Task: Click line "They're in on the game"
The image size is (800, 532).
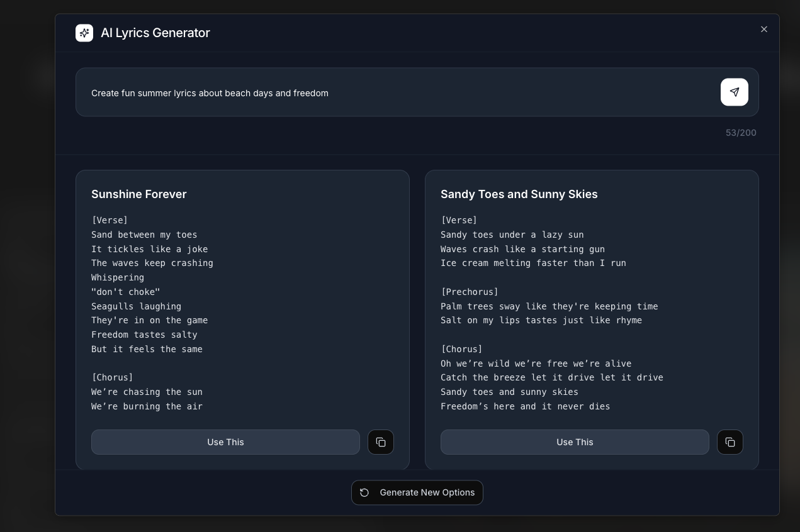Action: coord(150,320)
